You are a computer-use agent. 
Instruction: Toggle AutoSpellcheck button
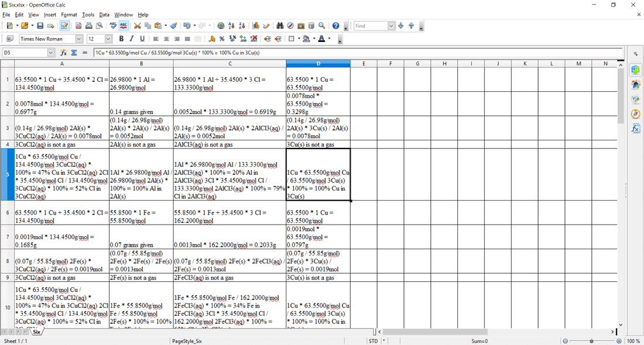124,26
